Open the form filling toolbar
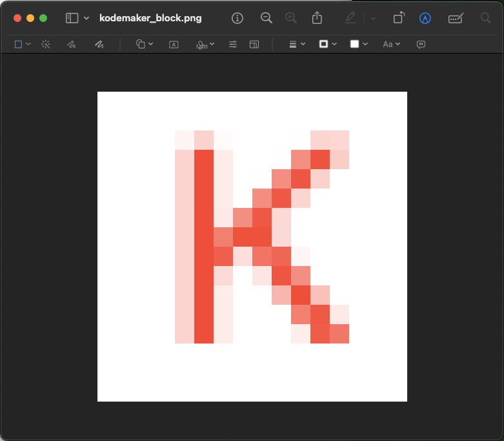Viewport: 504px width, 441px height. 456,18
